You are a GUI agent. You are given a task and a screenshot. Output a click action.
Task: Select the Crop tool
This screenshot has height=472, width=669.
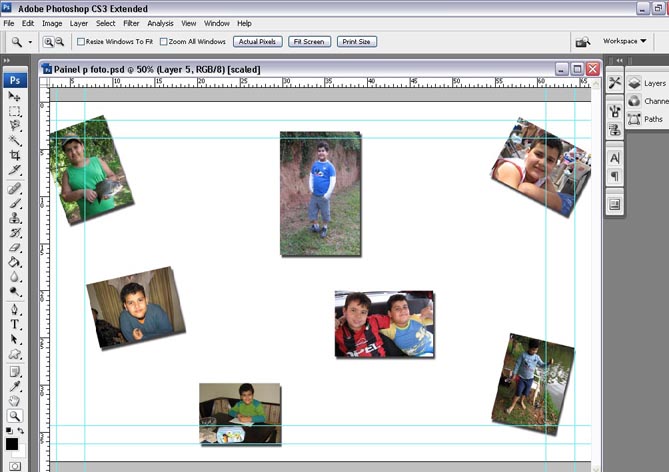(x=15, y=156)
